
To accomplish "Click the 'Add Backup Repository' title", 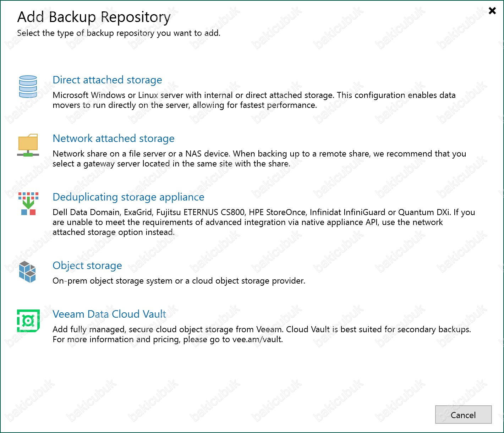I will 94,17.
